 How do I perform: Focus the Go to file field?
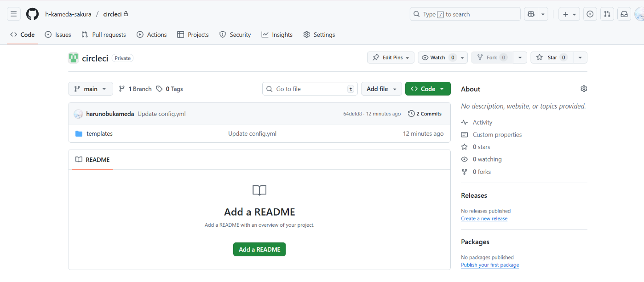tap(310, 89)
